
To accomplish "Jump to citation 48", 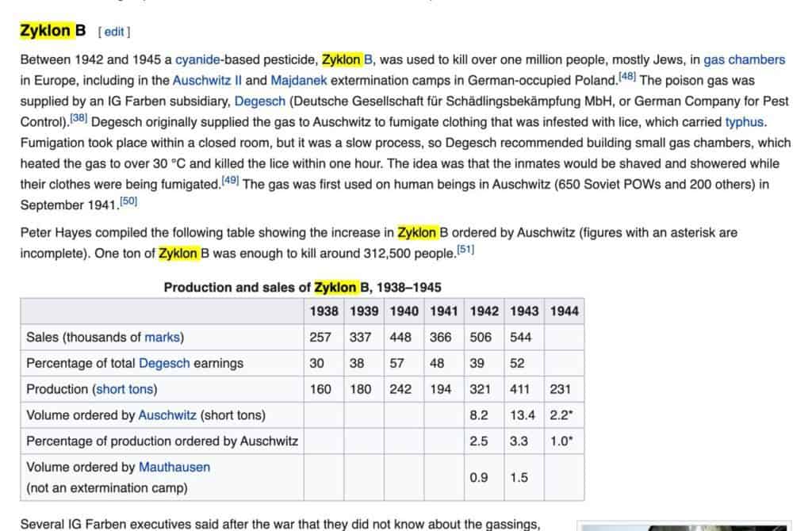I will coord(627,78).
